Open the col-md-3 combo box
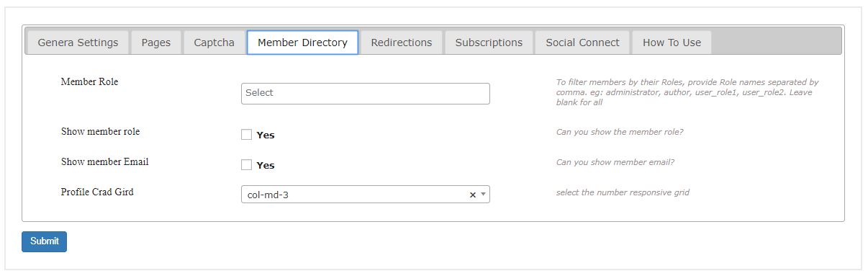This screenshot has width=868, height=276. pos(366,195)
